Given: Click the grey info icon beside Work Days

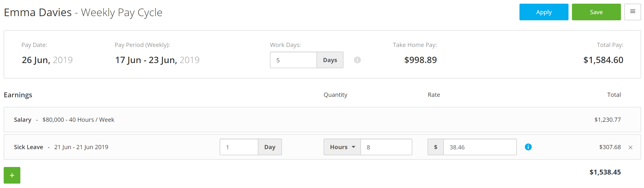Looking at the screenshot, I should click(x=357, y=60).
